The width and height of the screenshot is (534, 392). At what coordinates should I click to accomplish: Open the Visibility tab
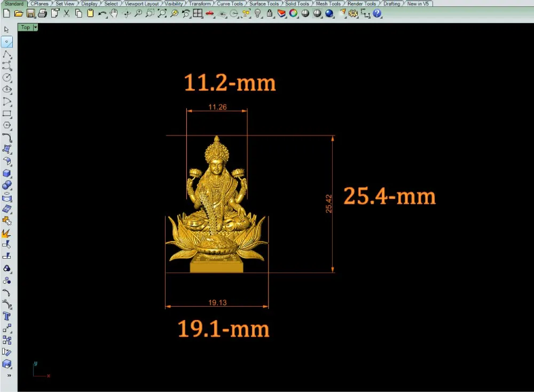click(174, 3)
